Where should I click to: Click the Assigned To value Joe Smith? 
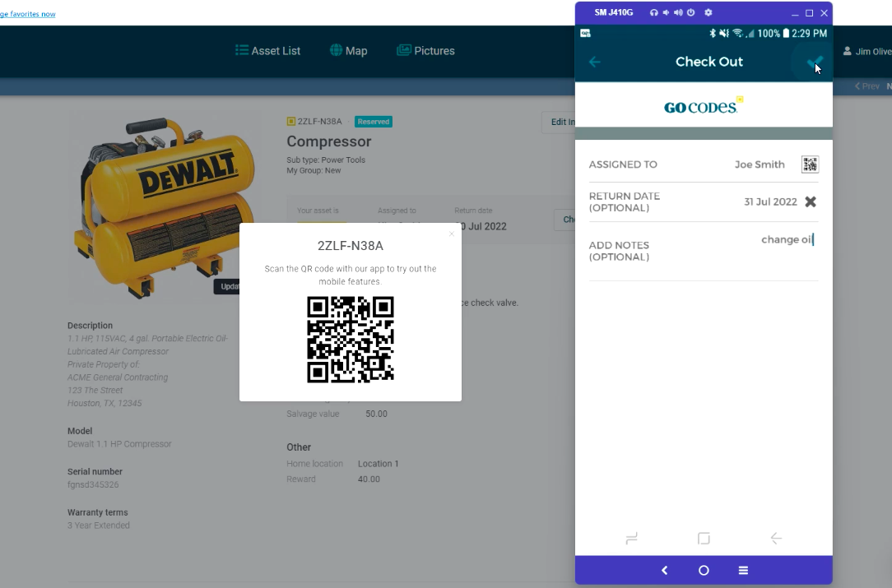(x=760, y=164)
